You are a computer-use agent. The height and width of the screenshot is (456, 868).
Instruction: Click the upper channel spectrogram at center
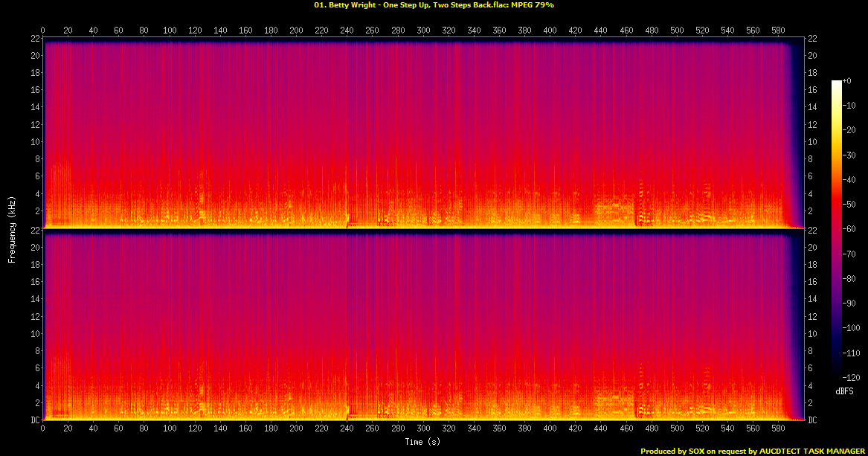[x=423, y=134]
